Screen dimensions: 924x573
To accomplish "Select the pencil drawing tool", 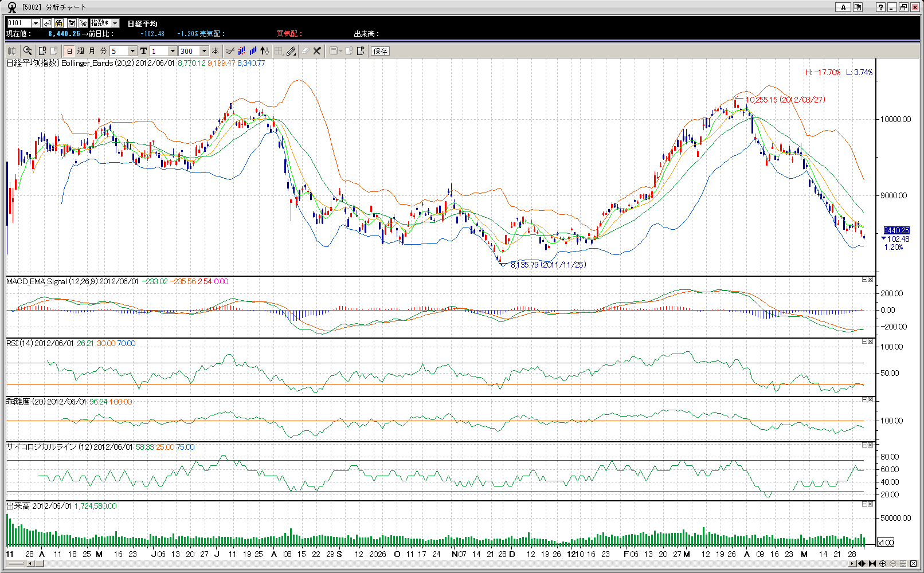I will [291, 51].
